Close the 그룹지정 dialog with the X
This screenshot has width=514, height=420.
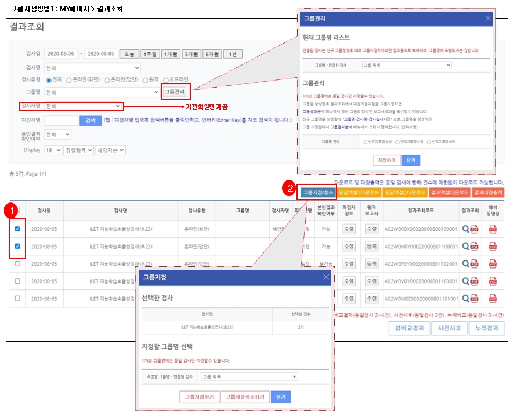326,277
